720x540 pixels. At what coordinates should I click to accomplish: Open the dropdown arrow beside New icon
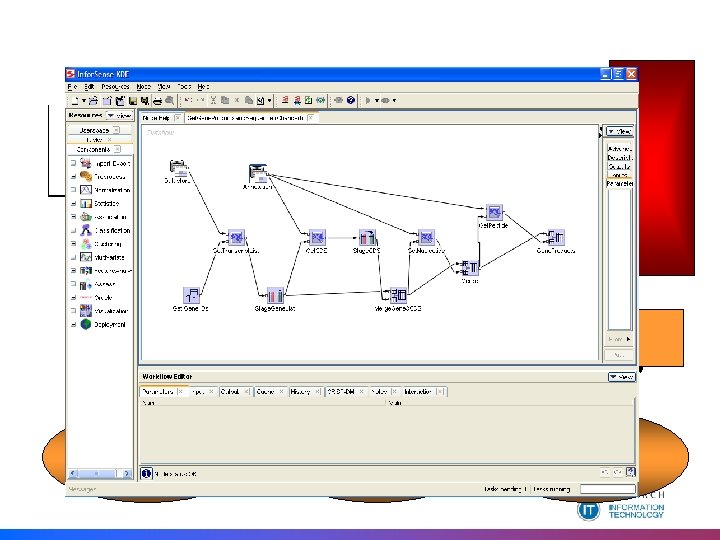(84, 101)
